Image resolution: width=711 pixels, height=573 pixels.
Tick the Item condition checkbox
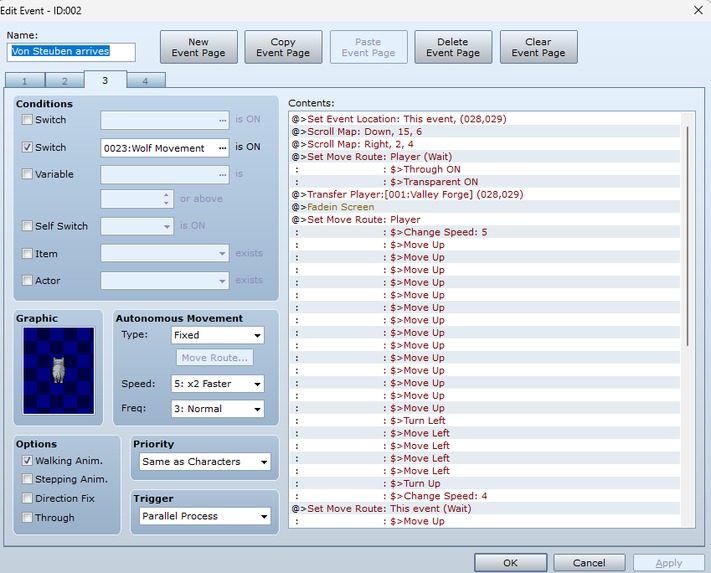tap(27, 253)
